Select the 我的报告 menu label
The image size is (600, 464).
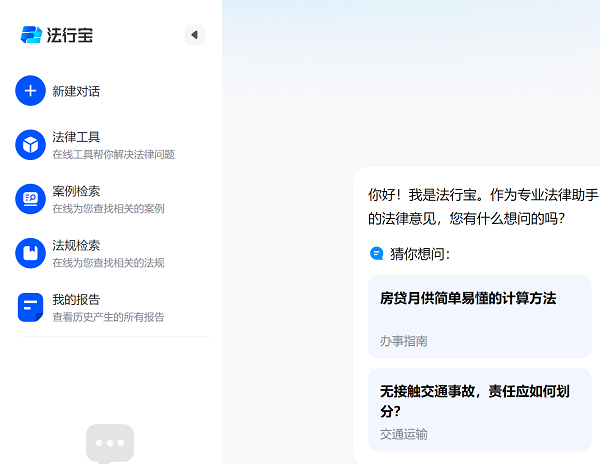point(76,300)
